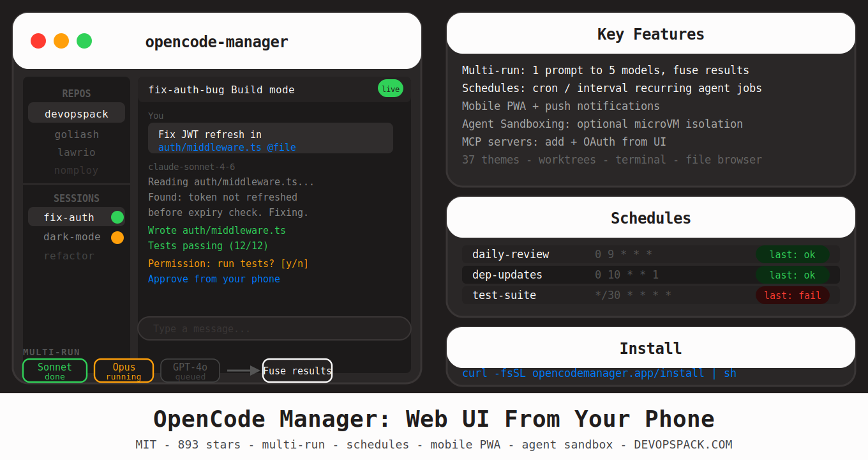Click the red close window dot

point(38,41)
